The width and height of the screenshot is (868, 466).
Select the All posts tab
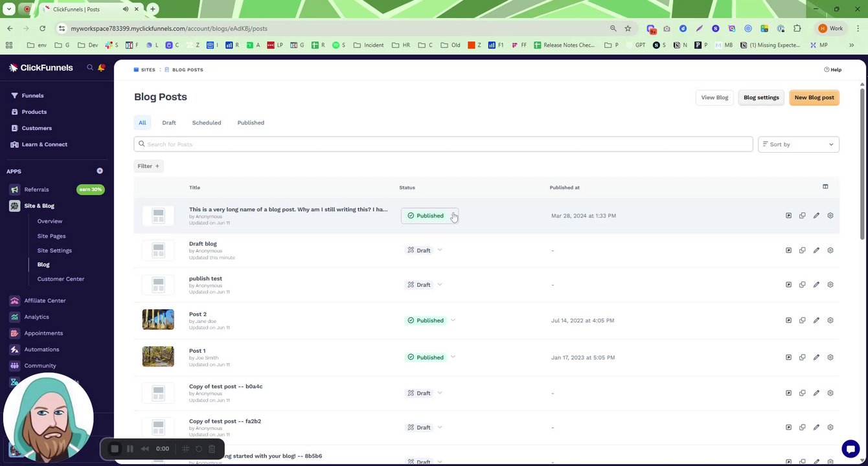(143, 122)
